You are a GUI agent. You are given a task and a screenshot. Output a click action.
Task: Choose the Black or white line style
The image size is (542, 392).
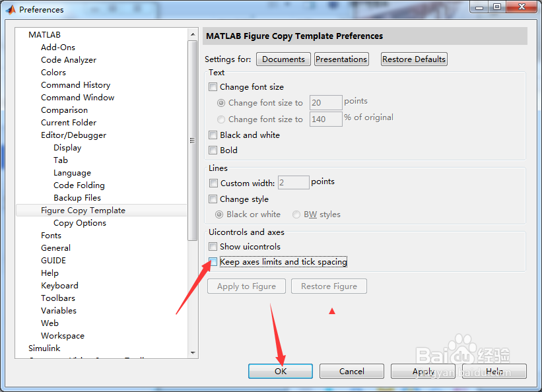(220, 214)
